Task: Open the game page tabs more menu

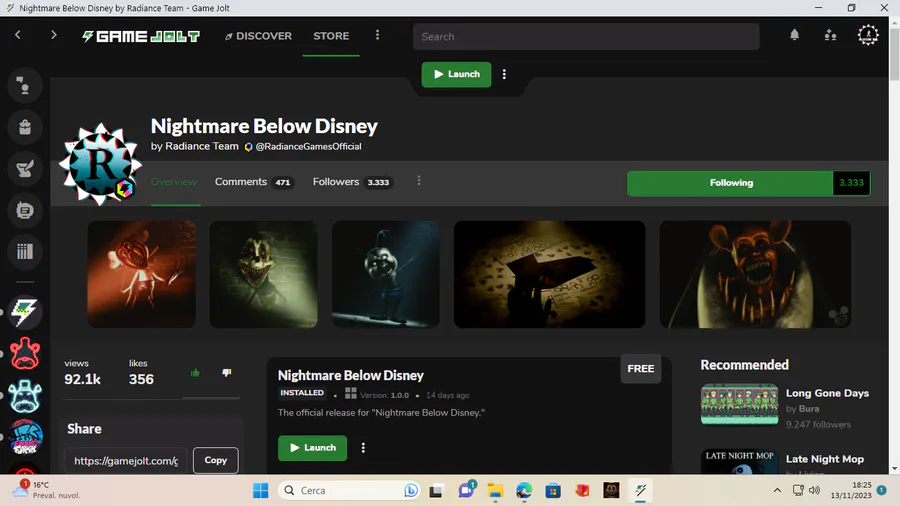Action: point(419,181)
